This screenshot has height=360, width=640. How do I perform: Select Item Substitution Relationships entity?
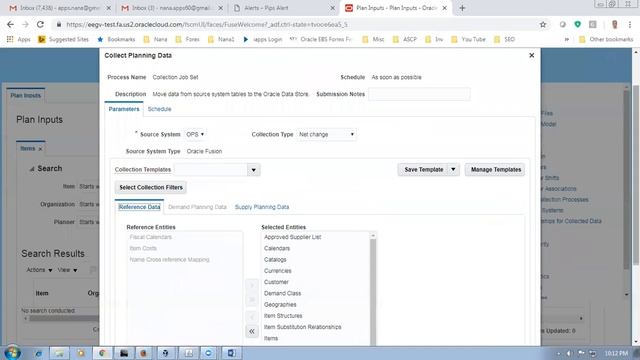pos(302,327)
